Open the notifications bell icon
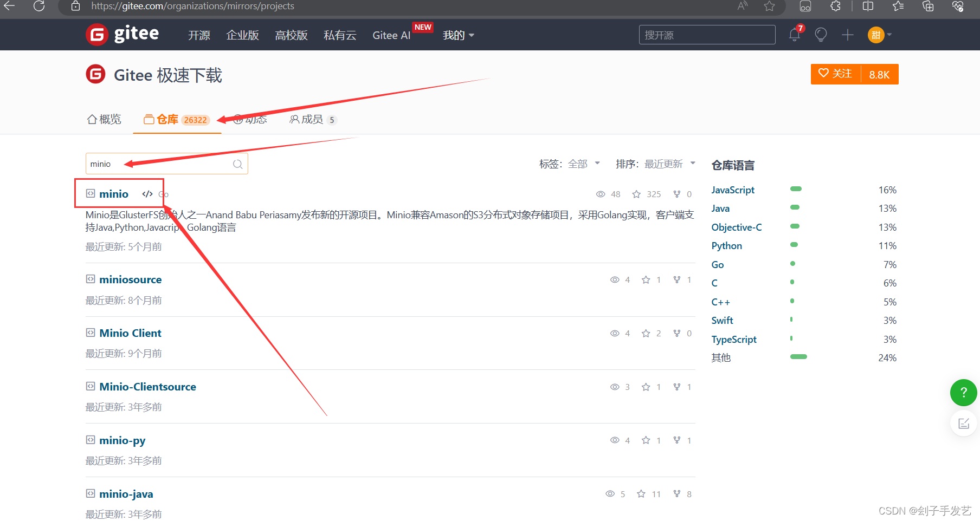The image size is (980, 521). [x=795, y=35]
